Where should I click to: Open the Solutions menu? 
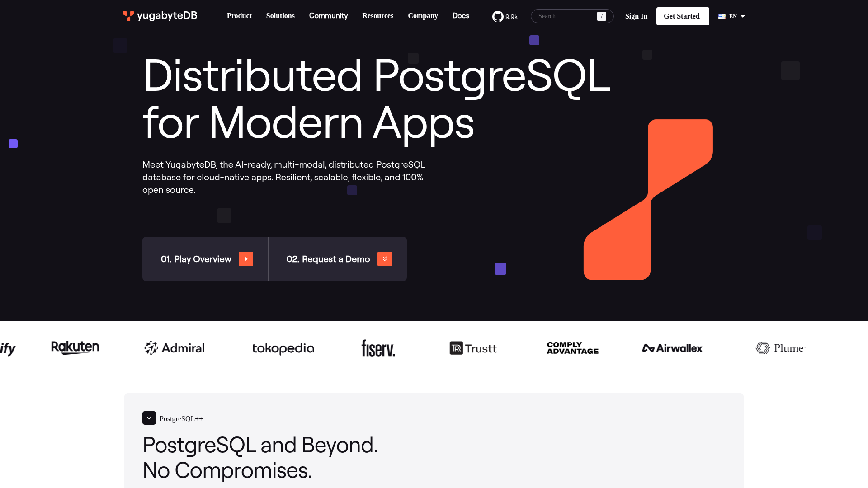(x=280, y=16)
